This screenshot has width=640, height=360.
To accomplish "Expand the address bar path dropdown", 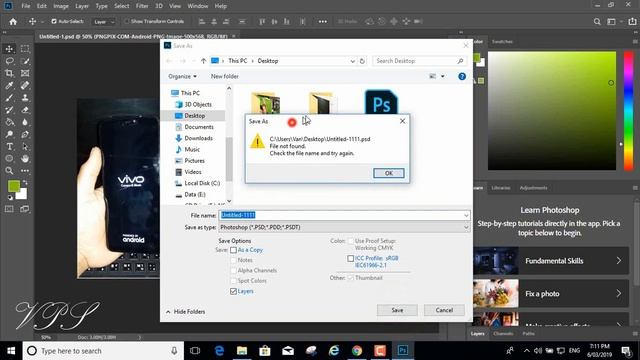I will [352, 61].
